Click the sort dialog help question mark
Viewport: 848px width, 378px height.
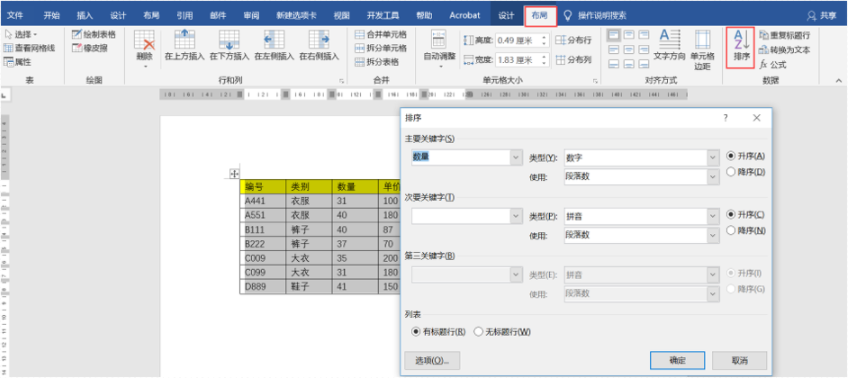pos(726,117)
